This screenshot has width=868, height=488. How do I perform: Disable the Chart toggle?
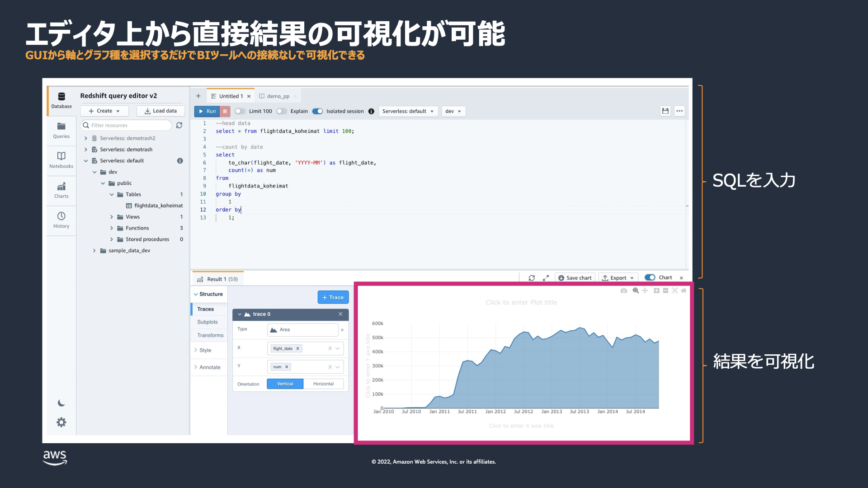(650, 277)
